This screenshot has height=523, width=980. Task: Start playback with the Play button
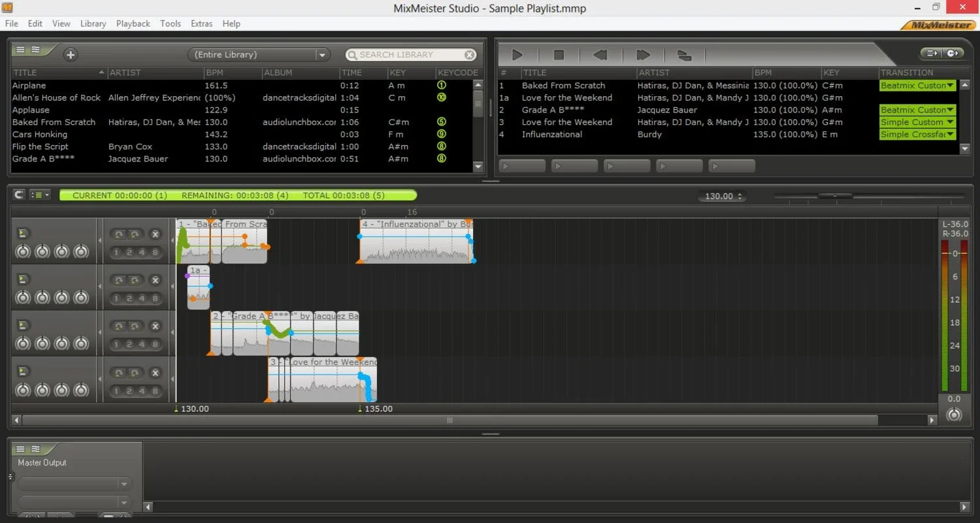coord(517,55)
